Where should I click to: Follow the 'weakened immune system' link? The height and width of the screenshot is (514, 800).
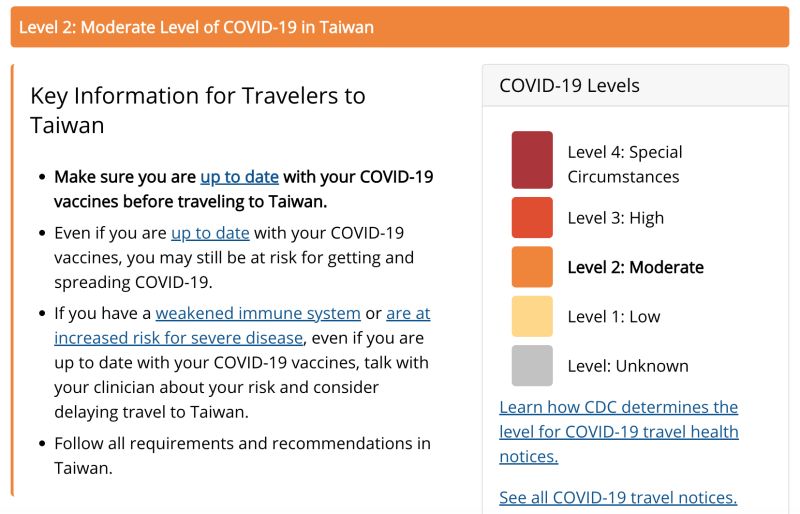(258, 313)
